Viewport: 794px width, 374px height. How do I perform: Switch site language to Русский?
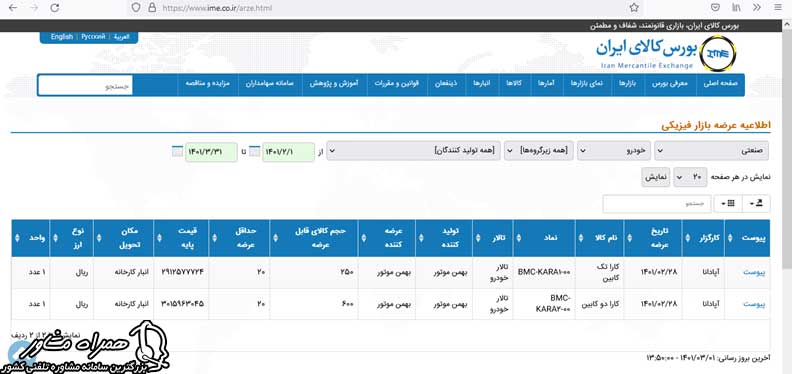pyautogui.click(x=93, y=37)
